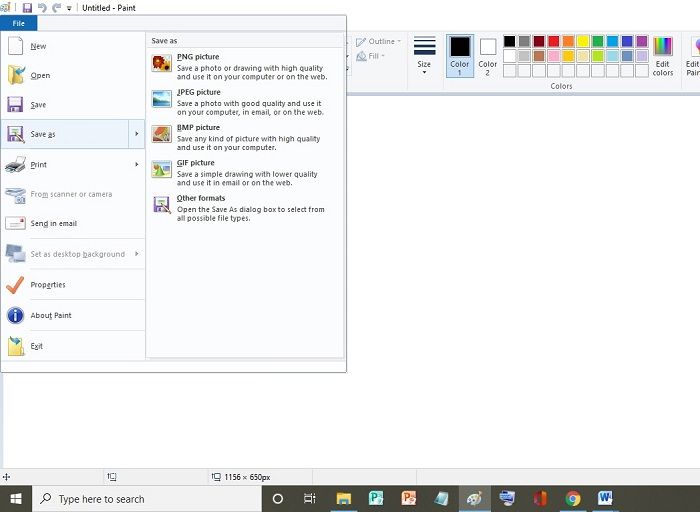Click the Save icon in quick access toolbar
The height and width of the screenshot is (512, 700).
click(x=27, y=8)
